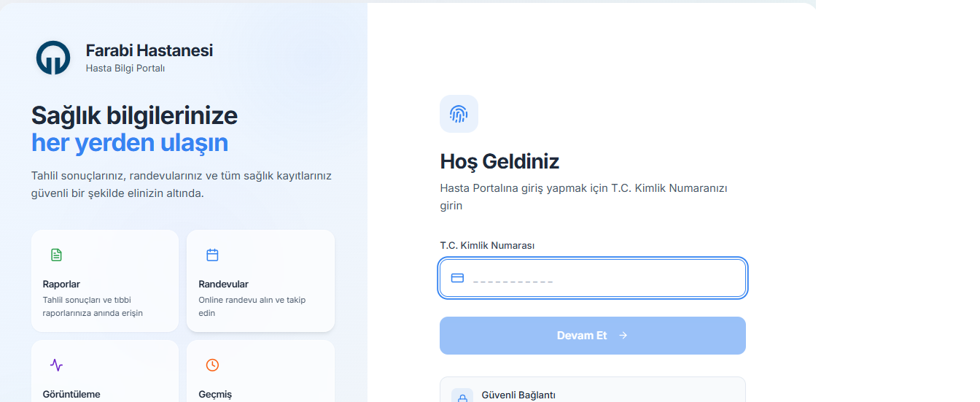Click 'Online randevu alın ve takip edin' text
980x402 pixels.
(252, 306)
